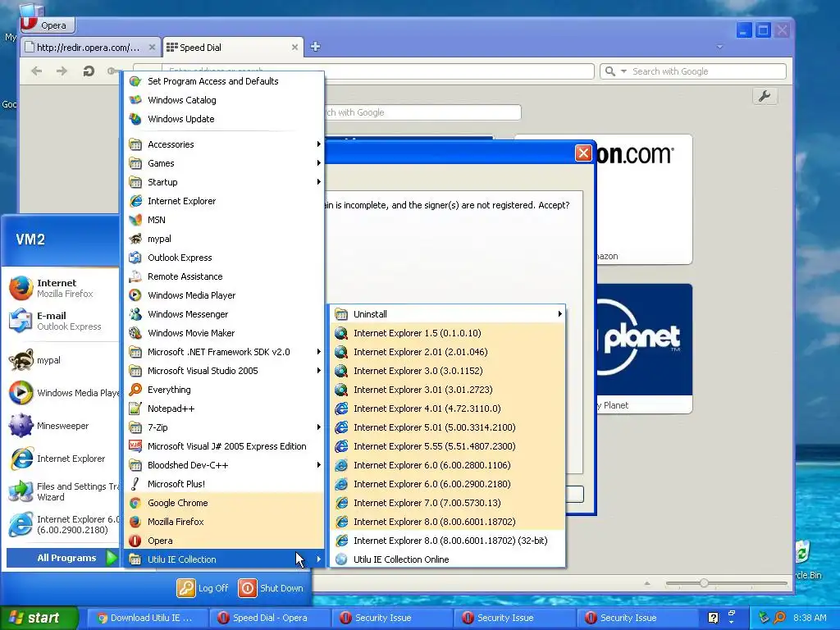Launch MSN from All Programs
Screen dimensions: 840x630
pos(225,220)
